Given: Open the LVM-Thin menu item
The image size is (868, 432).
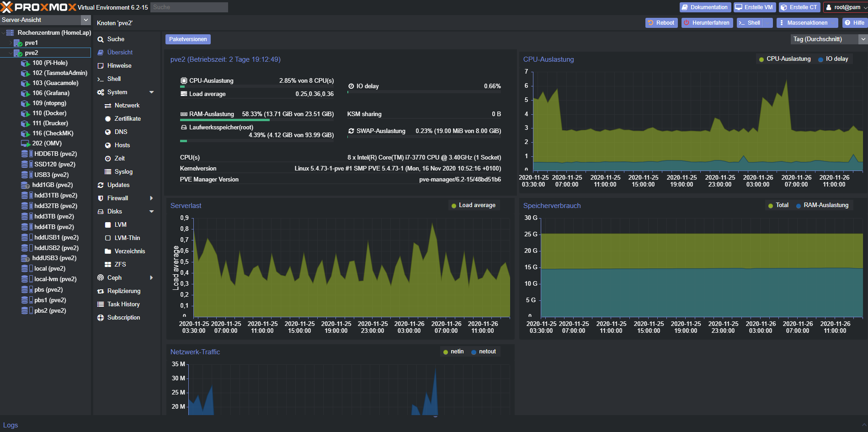Looking at the screenshot, I should pyautogui.click(x=127, y=238).
